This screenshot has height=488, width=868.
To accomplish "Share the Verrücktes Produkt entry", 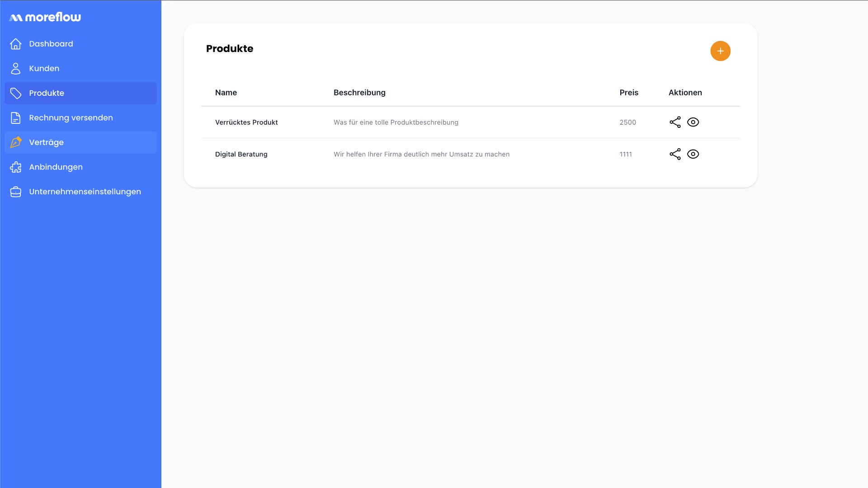I will (675, 122).
